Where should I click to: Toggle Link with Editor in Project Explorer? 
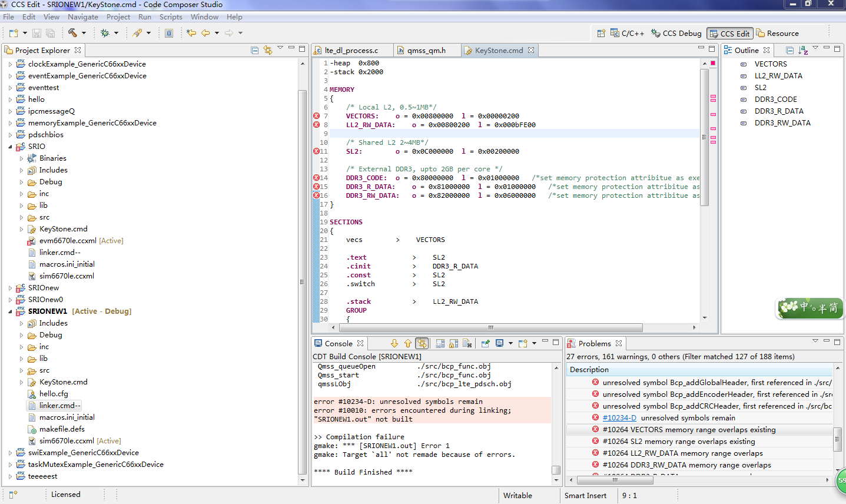pos(268,51)
